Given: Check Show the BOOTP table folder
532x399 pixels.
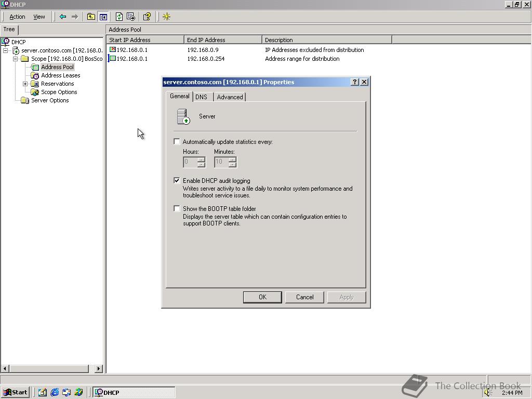Looking at the screenshot, I should pos(177,208).
